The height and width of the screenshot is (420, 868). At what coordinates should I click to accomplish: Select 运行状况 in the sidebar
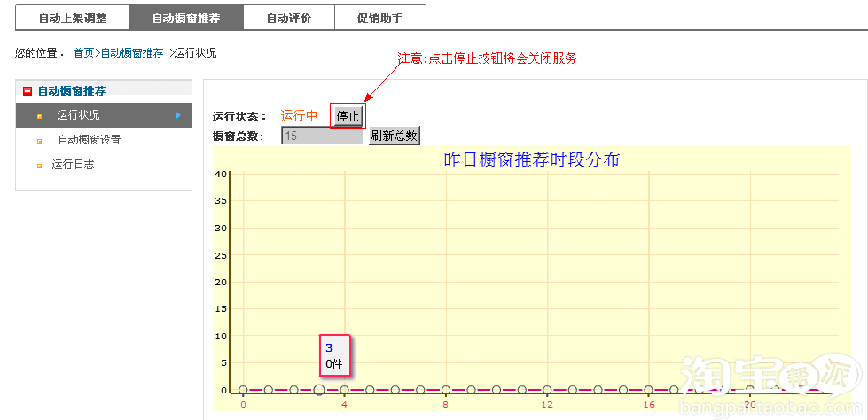click(x=104, y=115)
